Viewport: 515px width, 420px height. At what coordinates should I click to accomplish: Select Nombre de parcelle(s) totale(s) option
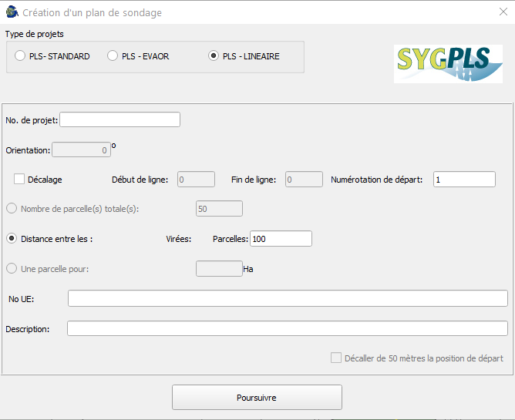coord(12,209)
